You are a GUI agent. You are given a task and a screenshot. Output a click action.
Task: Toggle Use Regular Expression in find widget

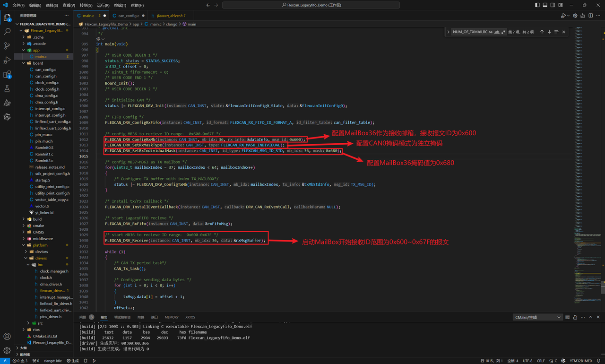503,32
